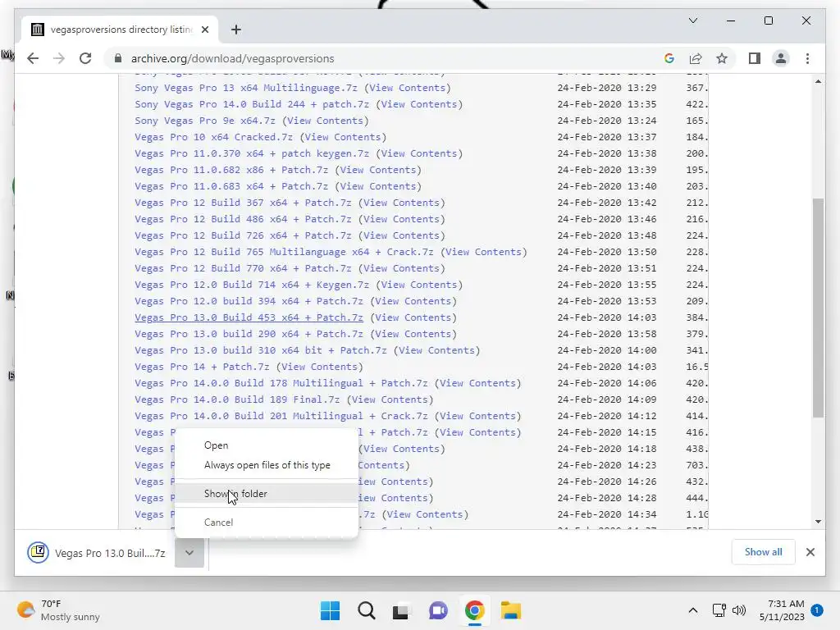Open the Windows Start menu
The height and width of the screenshot is (630, 840).
point(330,610)
